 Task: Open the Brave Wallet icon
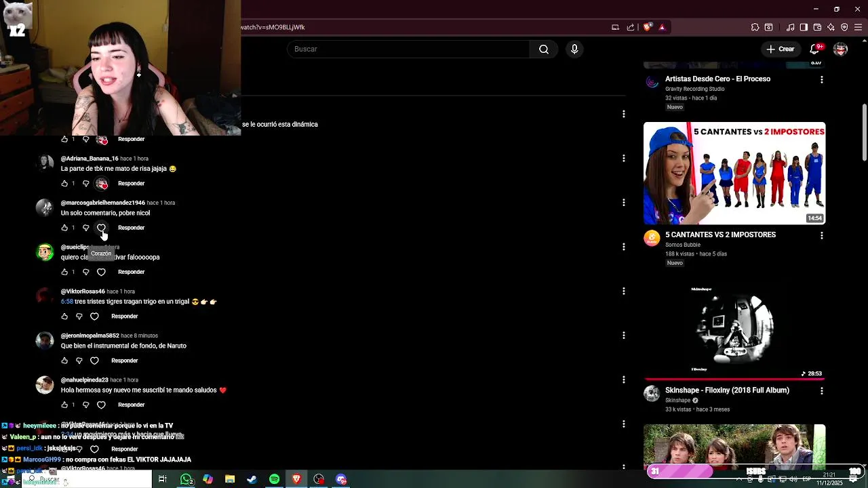point(817,27)
